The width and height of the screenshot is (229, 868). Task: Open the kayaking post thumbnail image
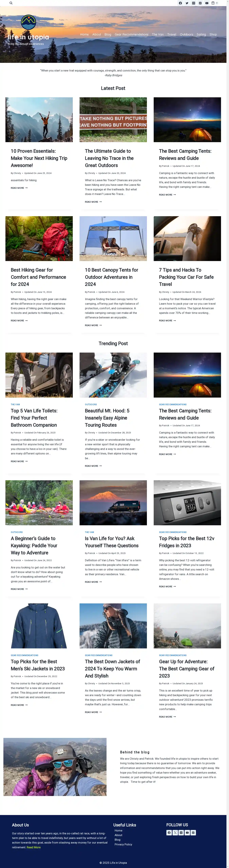39,502
